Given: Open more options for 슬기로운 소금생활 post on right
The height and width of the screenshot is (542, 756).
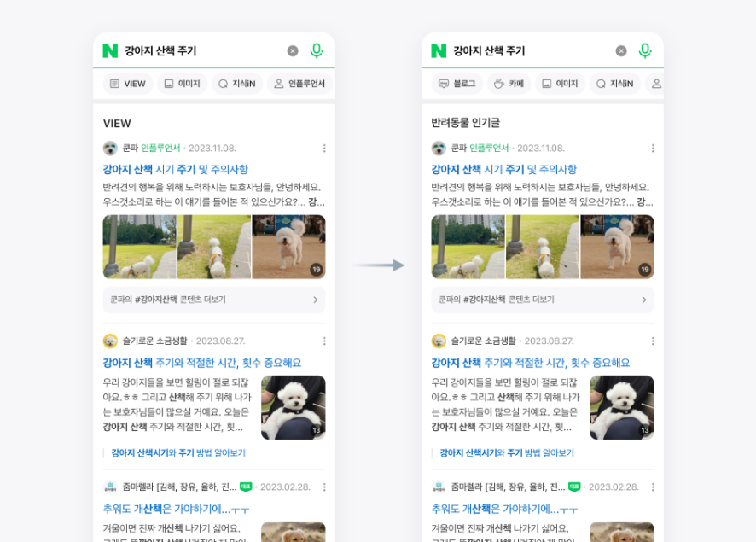Looking at the screenshot, I should coord(653,341).
